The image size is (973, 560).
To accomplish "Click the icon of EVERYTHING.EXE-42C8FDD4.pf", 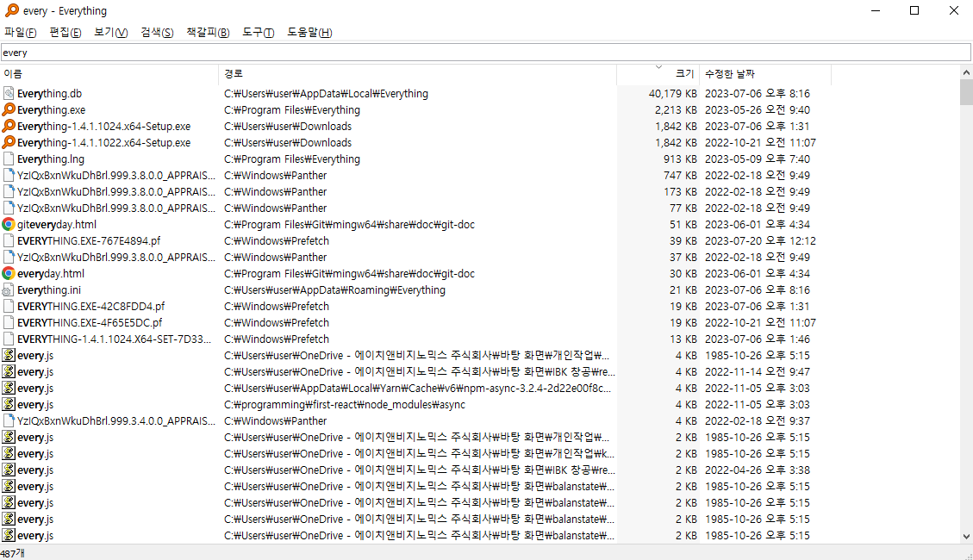I will click(8, 307).
